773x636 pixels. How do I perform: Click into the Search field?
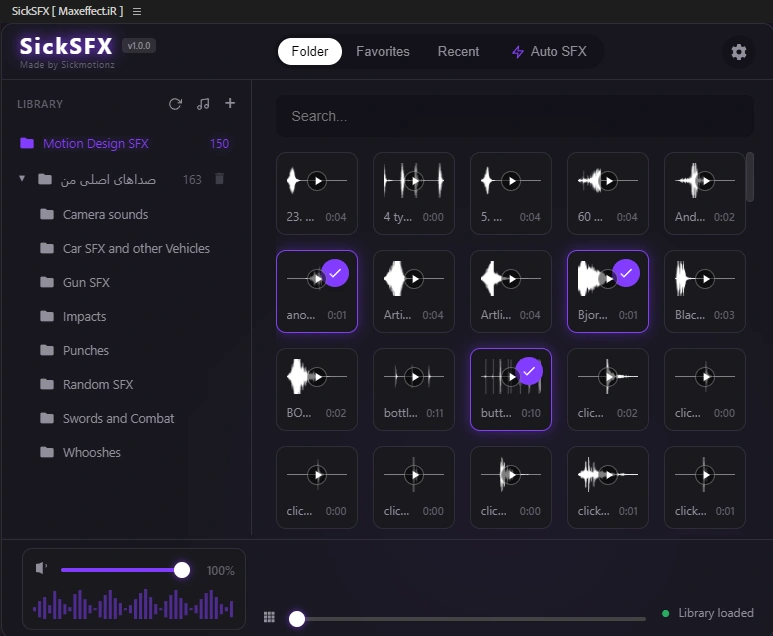click(515, 116)
